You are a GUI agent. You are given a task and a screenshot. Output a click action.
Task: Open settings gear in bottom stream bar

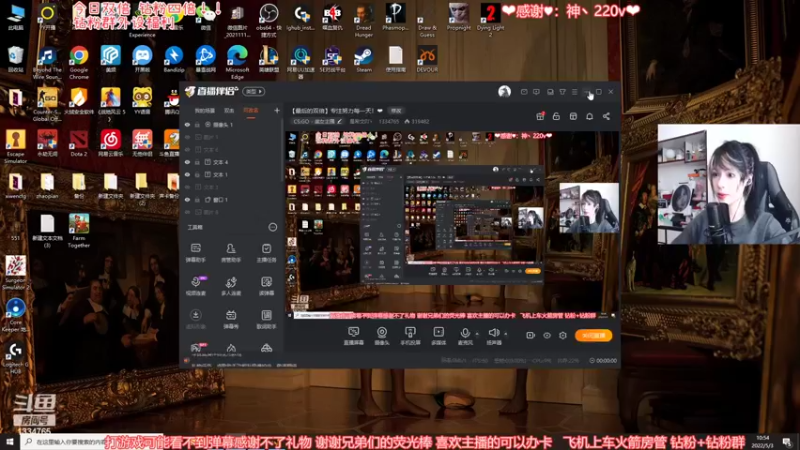point(563,335)
